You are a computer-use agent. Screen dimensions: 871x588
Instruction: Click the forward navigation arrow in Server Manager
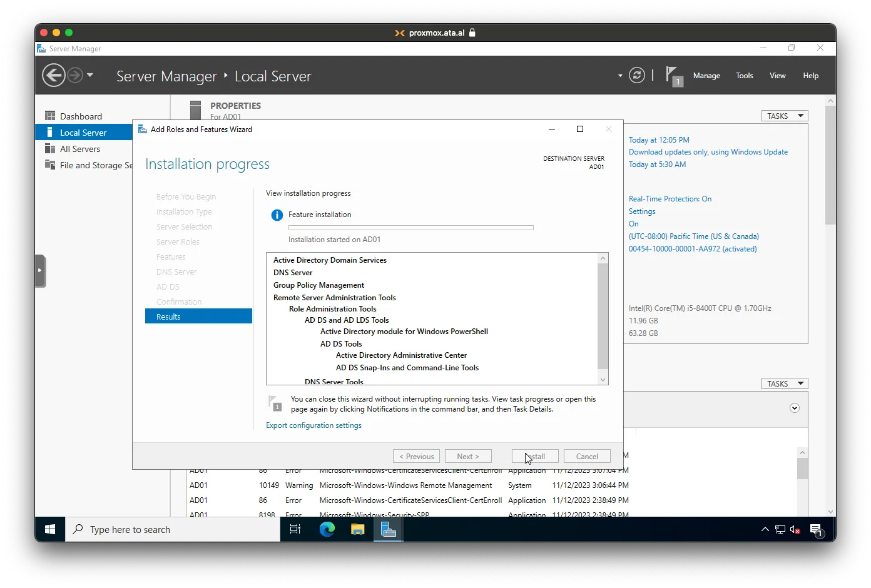pos(75,76)
